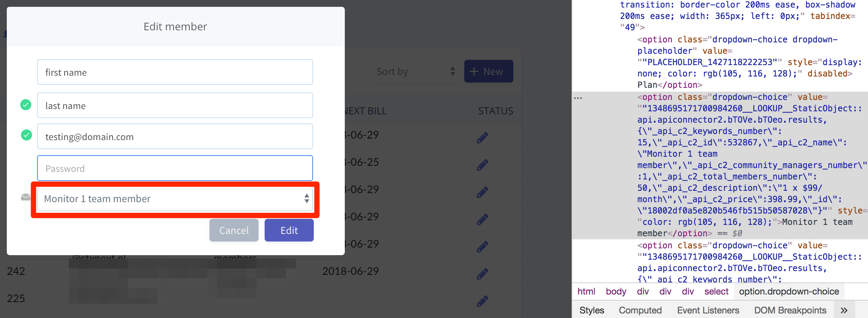868x318 pixels.
Task: Click the green checkmark beside the email field
Action: (26, 135)
